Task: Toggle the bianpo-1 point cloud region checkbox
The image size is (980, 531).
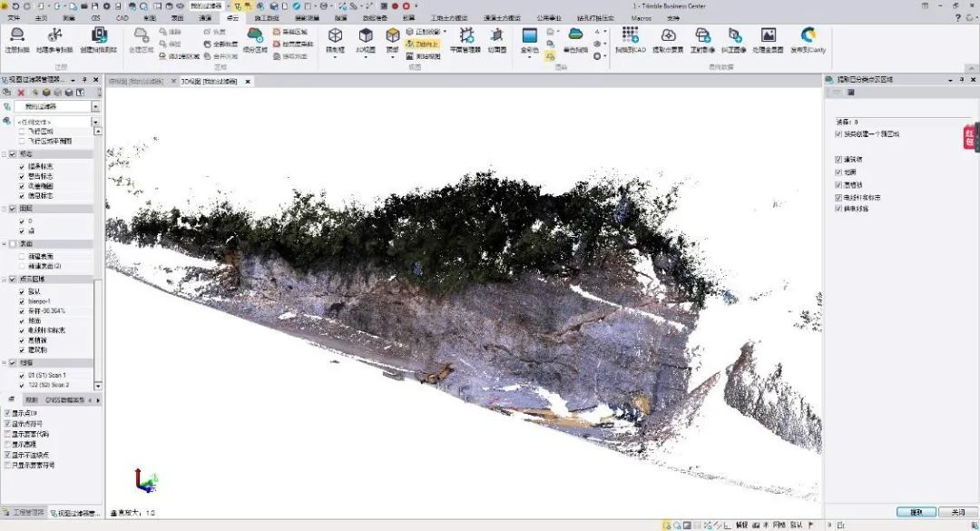Action: [22, 300]
